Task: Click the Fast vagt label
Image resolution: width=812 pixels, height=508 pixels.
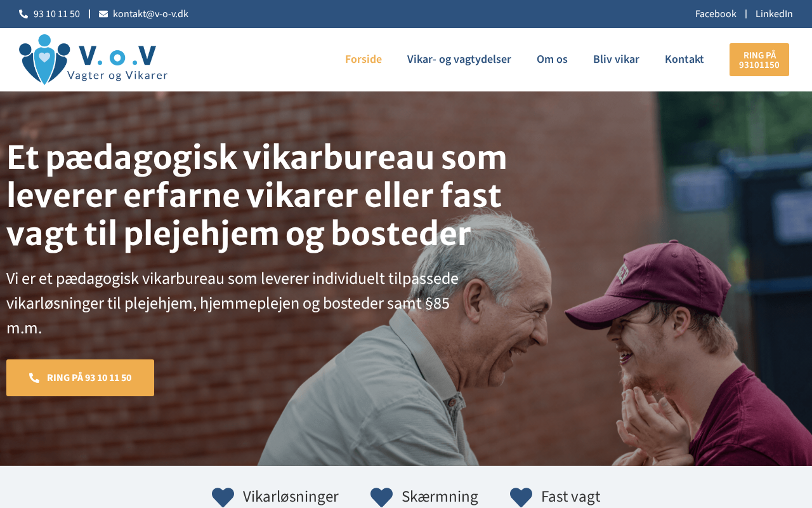Action: tap(570, 497)
